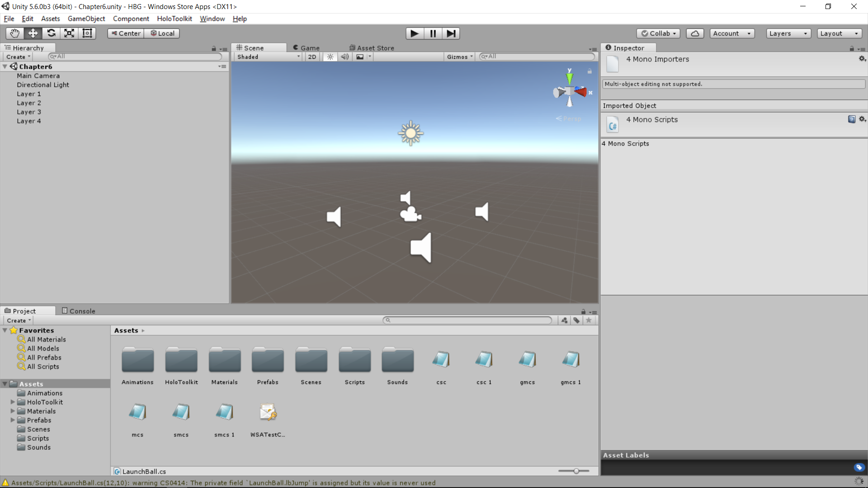Screen dimensions: 868x488
Task: Select Main Camera in Hierarchy
Action: coord(38,76)
